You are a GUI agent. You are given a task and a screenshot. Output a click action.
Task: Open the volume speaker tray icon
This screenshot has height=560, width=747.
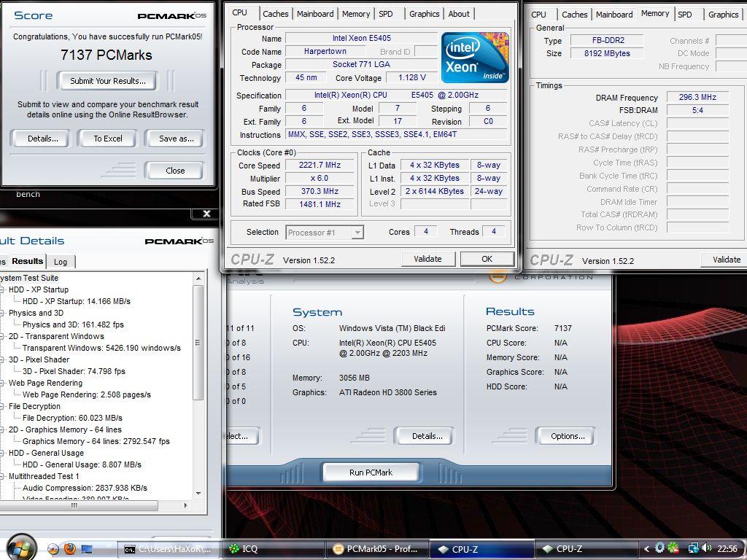click(706, 548)
